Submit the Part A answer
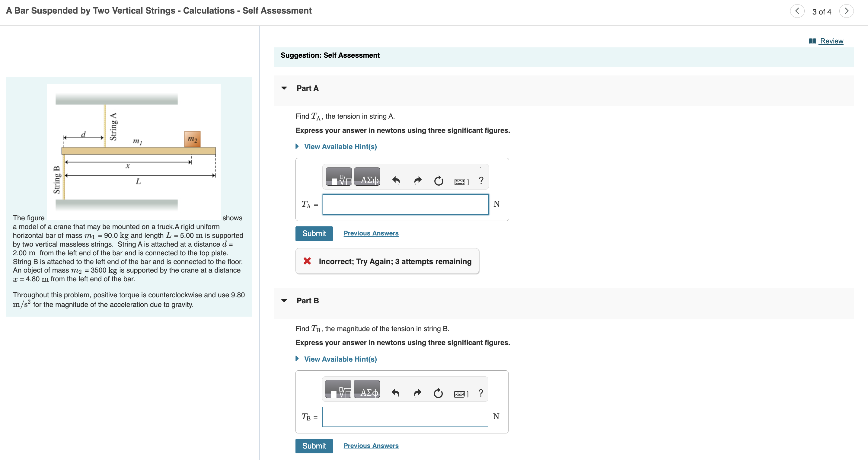This screenshot has height=460, width=868. [314, 234]
